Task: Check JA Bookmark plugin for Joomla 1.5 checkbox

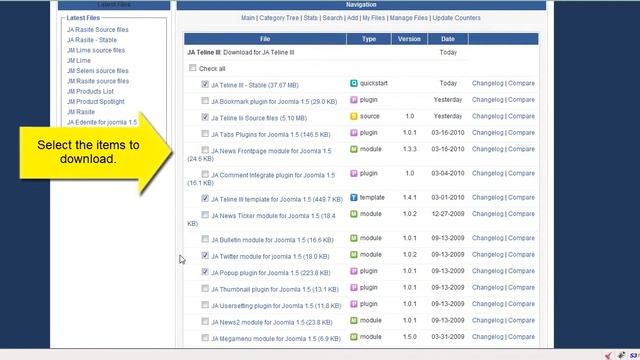Action: [205, 100]
